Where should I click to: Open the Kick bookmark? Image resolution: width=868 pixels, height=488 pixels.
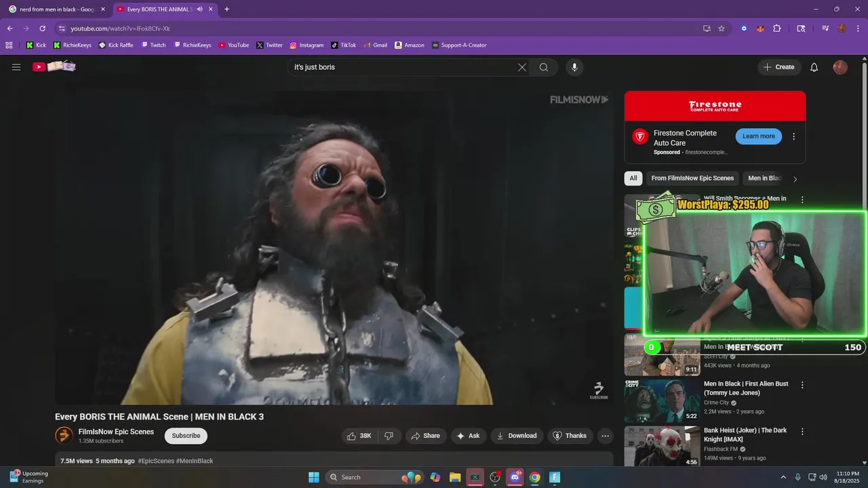(x=36, y=45)
